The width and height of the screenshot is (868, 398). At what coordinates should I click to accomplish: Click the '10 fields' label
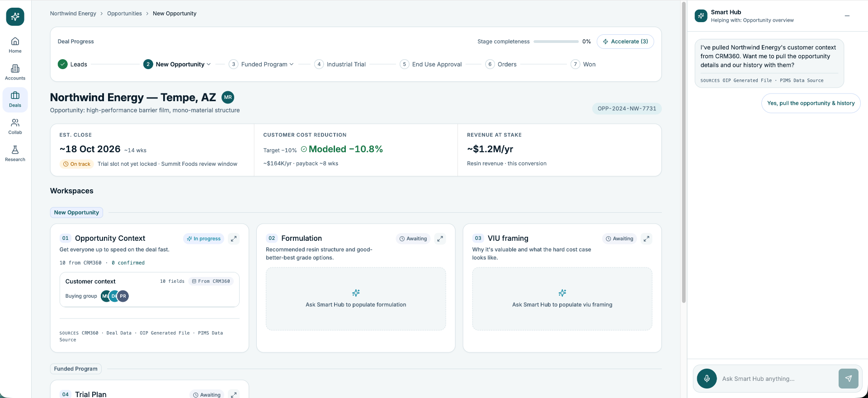(172, 281)
